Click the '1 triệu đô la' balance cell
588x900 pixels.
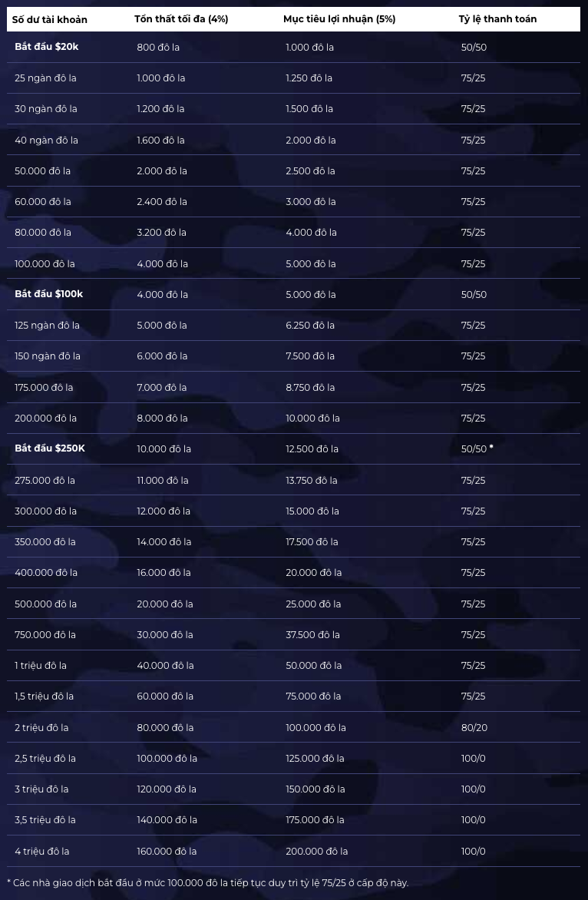[x=41, y=666]
